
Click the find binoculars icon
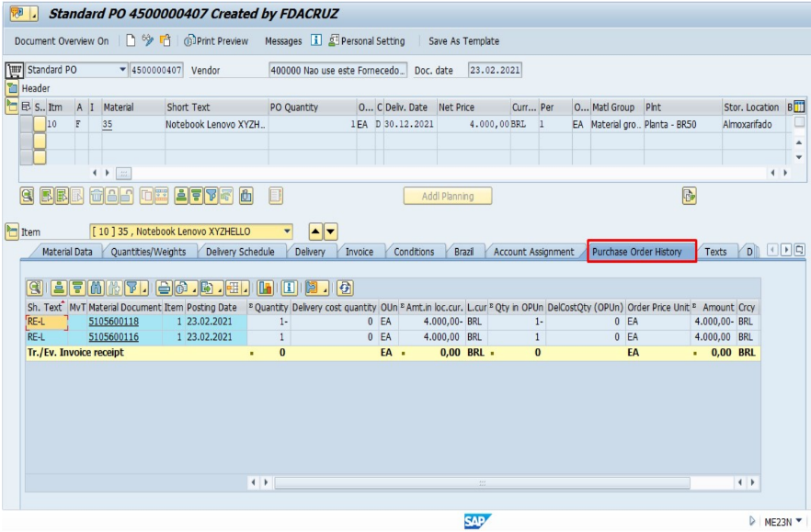97,288
